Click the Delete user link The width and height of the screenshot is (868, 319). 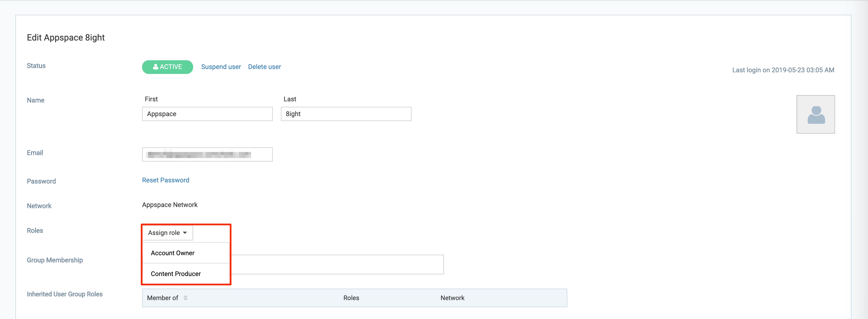click(x=264, y=67)
